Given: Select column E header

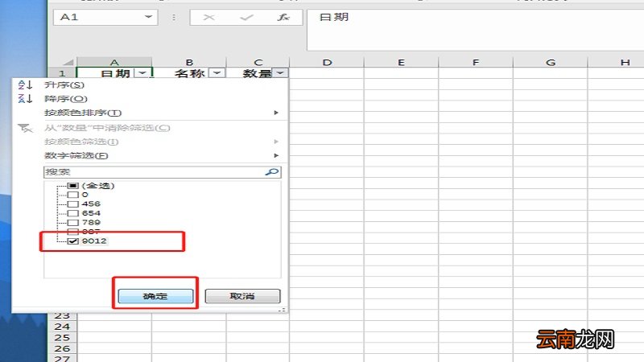Looking at the screenshot, I should point(401,63).
